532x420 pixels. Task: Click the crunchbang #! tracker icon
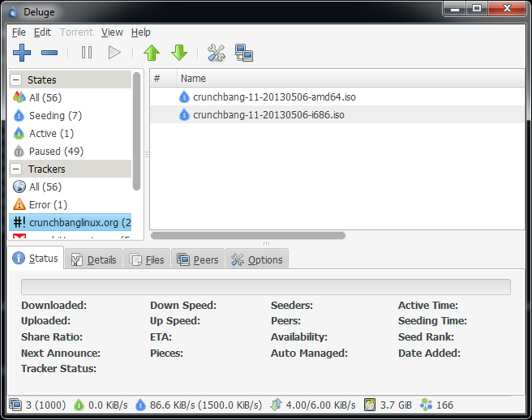(19, 222)
